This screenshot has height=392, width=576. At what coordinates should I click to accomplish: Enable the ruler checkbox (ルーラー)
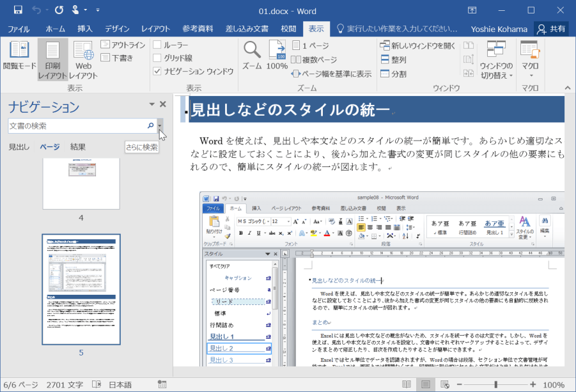tap(157, 45)
